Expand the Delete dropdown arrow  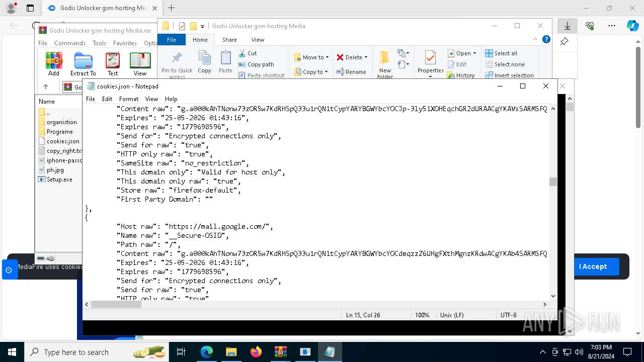click(x=366, y=57)
